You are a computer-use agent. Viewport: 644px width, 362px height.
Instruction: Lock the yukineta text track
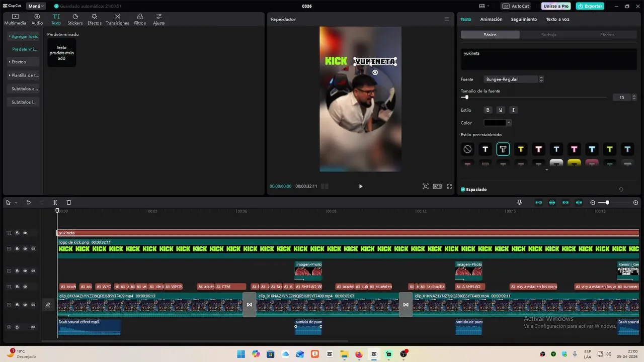pyautogui.click(x=17, y=233)
